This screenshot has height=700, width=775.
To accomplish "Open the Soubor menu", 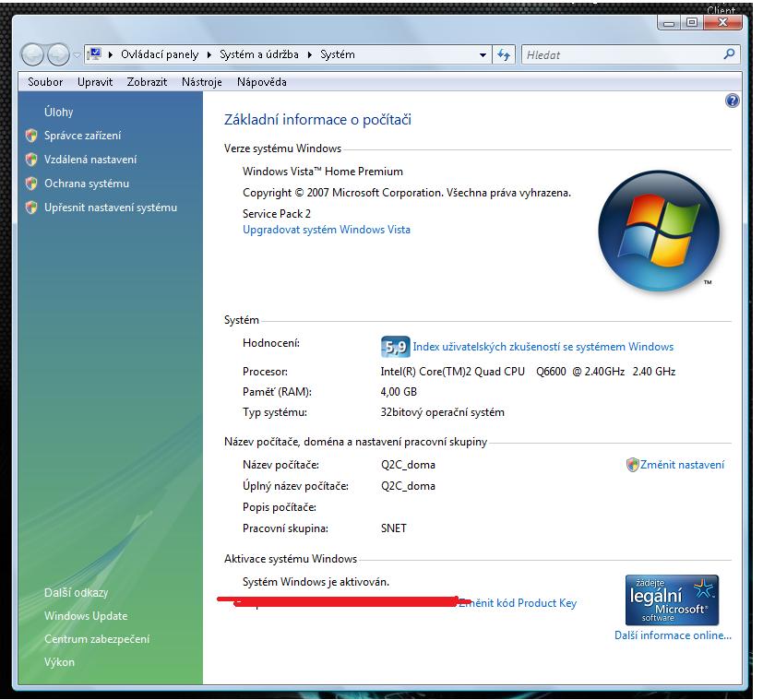I will point(45,82).
